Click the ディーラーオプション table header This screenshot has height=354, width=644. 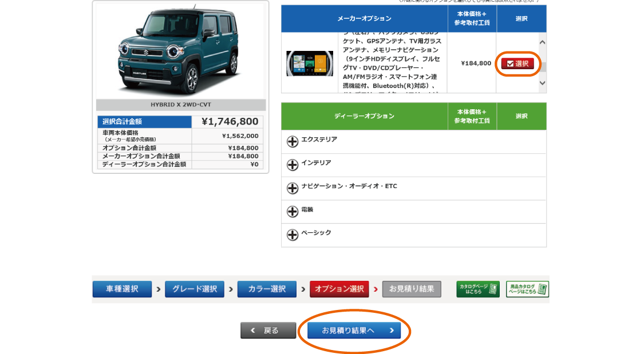364,116
